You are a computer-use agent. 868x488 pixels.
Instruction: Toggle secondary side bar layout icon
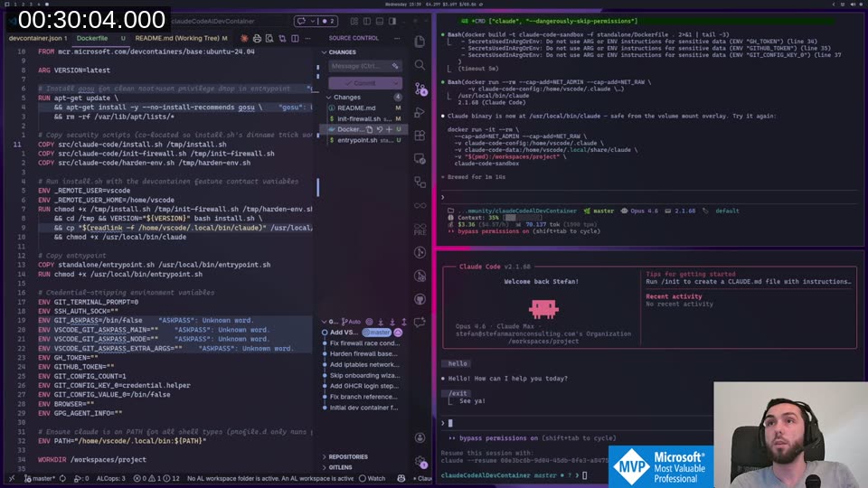[392, 21]
